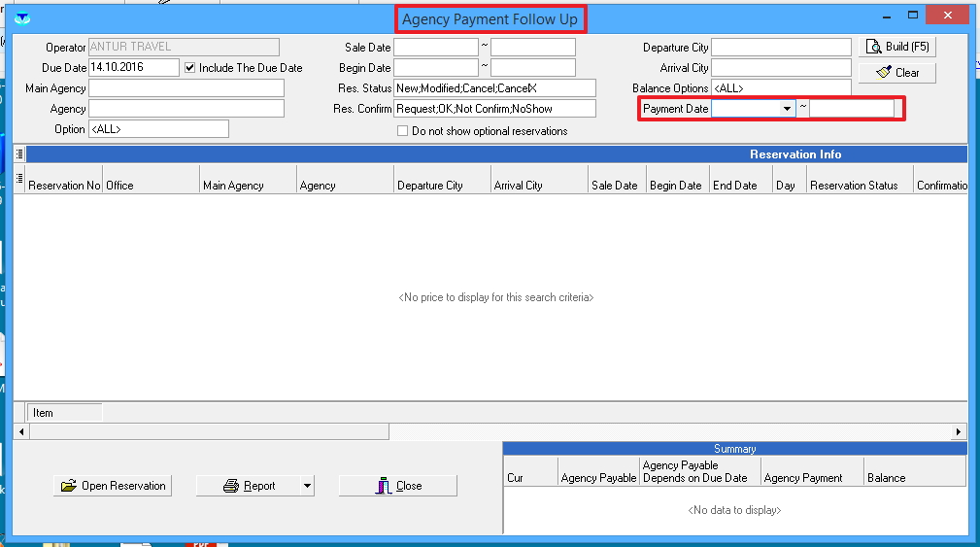Click the application icon in title bar

[21, 17]
